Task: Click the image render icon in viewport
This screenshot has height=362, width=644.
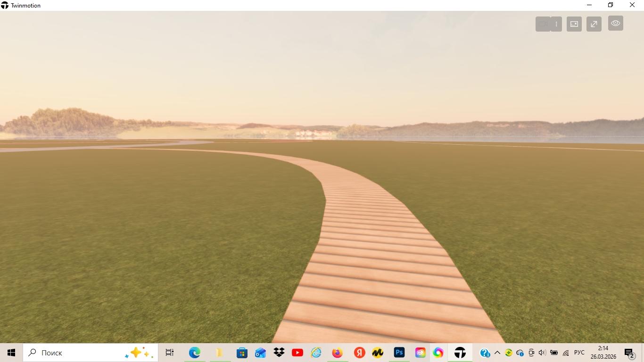Action: point(574,24)
